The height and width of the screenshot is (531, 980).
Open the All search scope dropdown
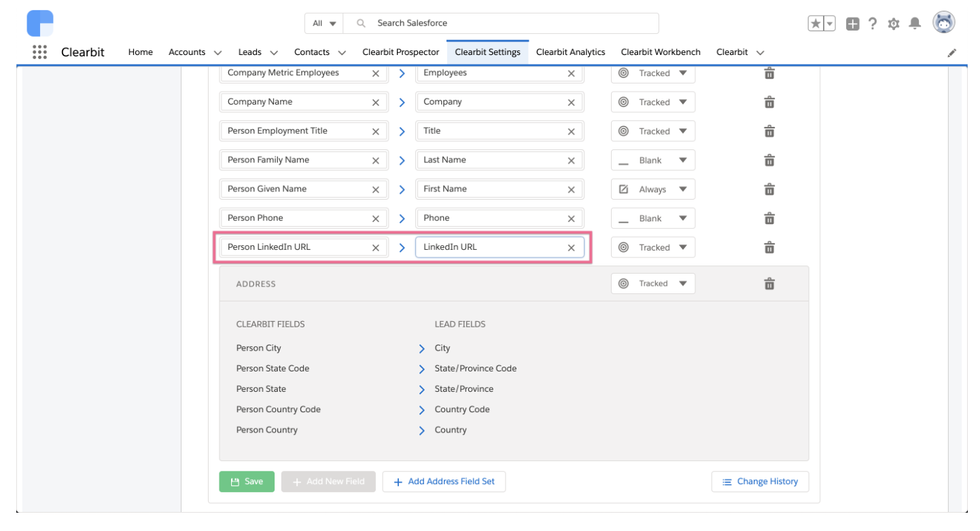click(x=324, y=23)
